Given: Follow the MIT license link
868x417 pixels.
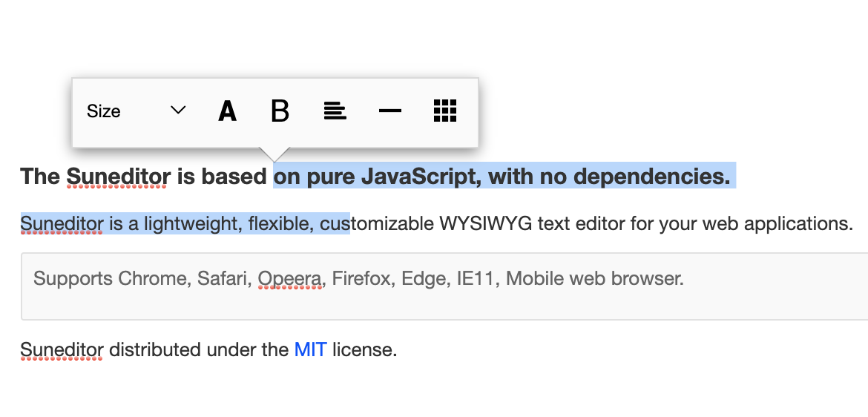Looking at the screenshot, I should tap(310, 349).
